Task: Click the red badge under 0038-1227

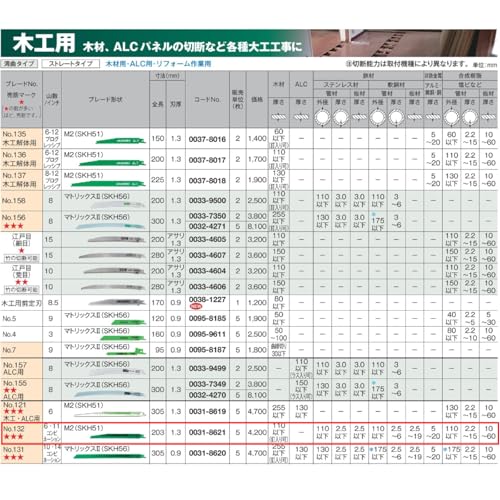Action: tap(196, 306)
